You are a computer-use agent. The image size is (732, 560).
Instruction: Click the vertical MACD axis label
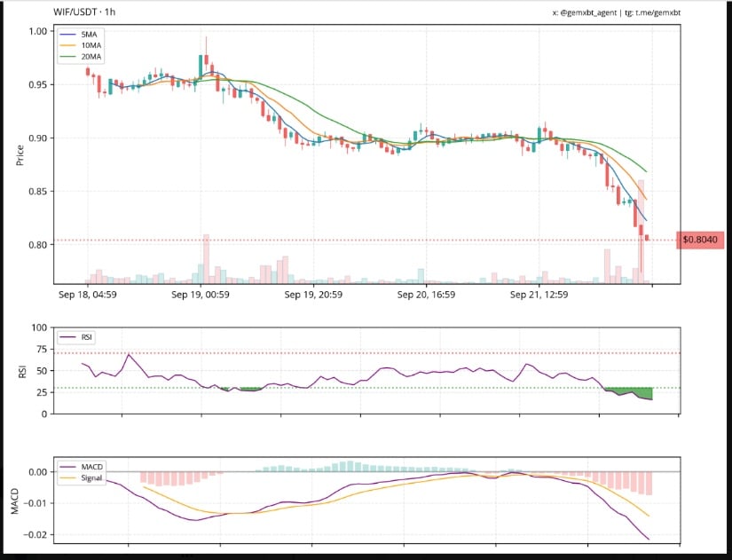pos(15,501)
